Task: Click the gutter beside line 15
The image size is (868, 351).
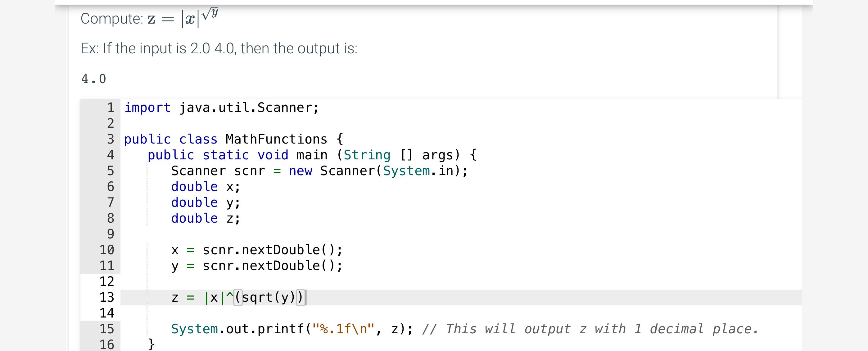Action: [x=108, y=328]
